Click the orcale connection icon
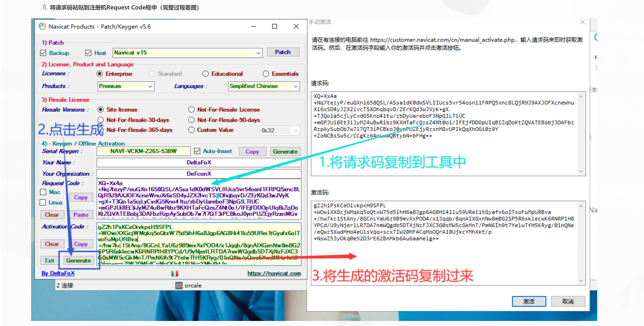This screenshot has width=644, height=326. click(x=179, y=285)
